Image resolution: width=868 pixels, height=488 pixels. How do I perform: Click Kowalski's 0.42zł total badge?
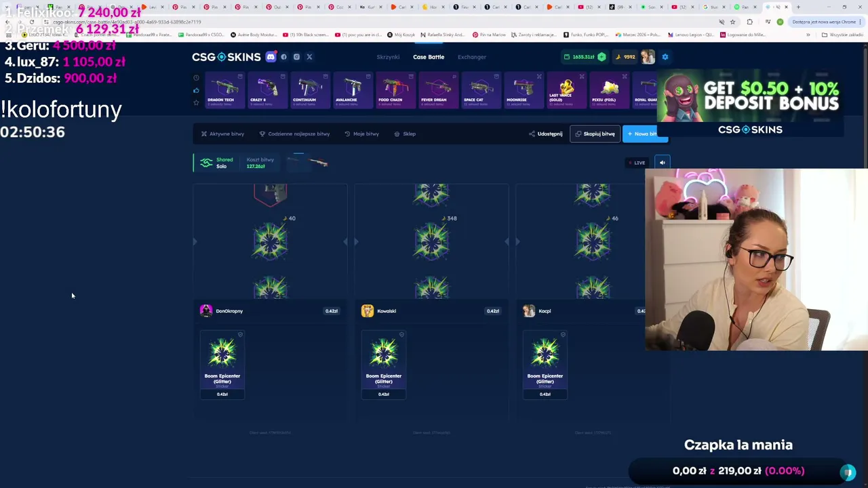click(x=492, y=311)
